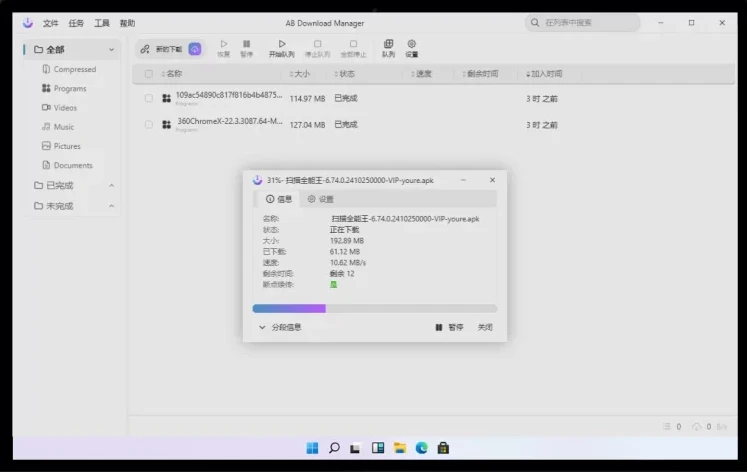Open the 任务 menu
Viewport: 747px width, 472px height.
click(x=76, y=23)
